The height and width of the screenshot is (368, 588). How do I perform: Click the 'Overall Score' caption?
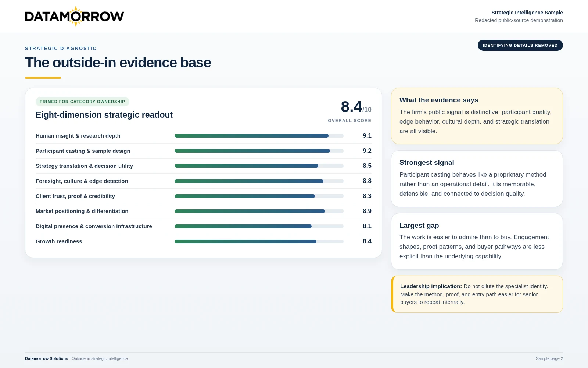coord(349,121)
